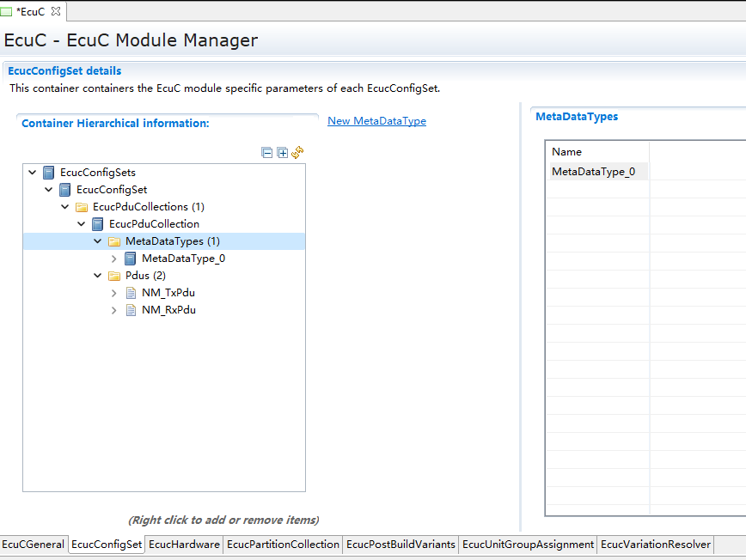Click the EcucConfigSets container icon
This screenshot has width=746, height=560.
[48, 173]
